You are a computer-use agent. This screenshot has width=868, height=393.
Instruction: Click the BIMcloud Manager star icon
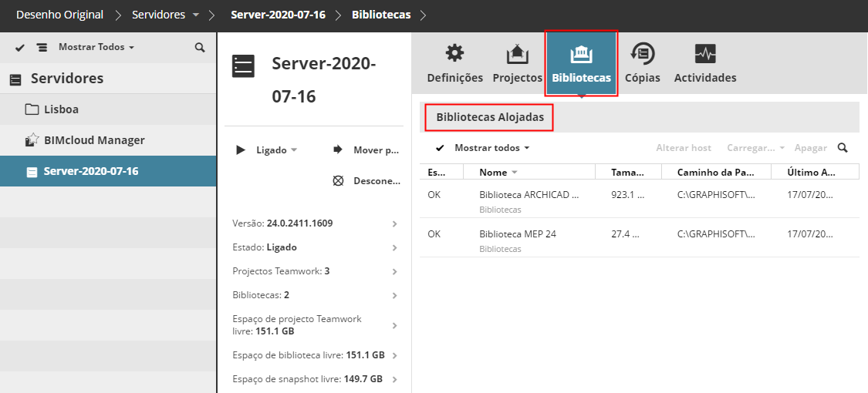32,139
